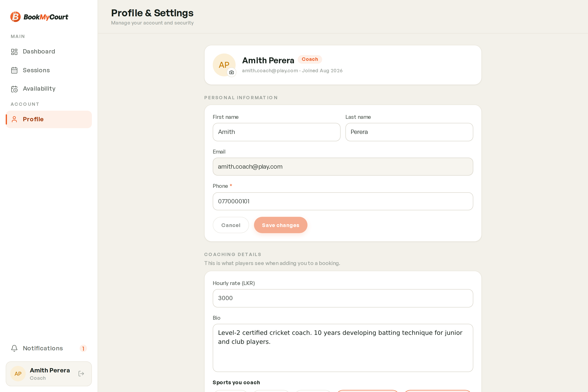Select the Profile menu item
The height and width of the screenshot is (392, 588).
pos(49,119)
